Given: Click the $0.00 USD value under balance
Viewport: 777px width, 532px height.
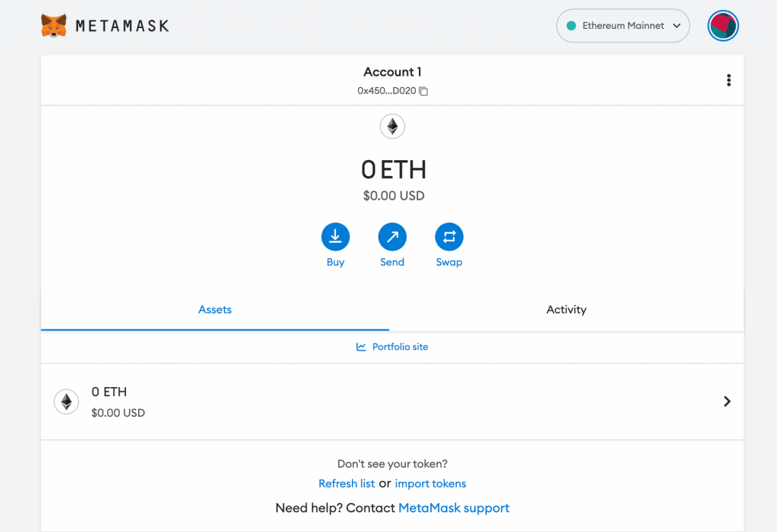Looking at the screenshot, I should click(394, 196).
